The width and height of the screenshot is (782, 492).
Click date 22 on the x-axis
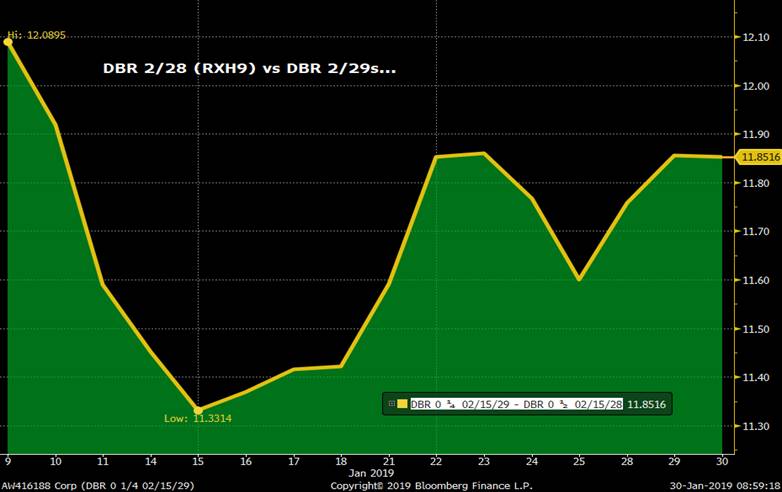pos(436,463)
